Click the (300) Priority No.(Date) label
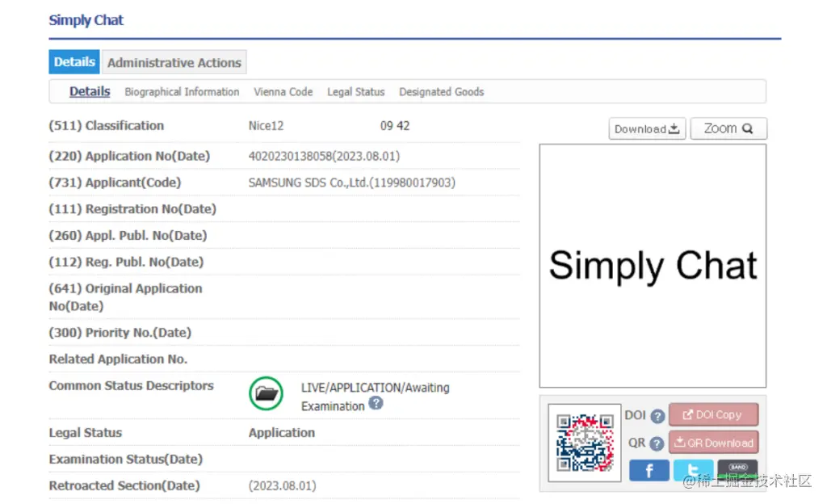827x504 pixels. tap(120, 333)
